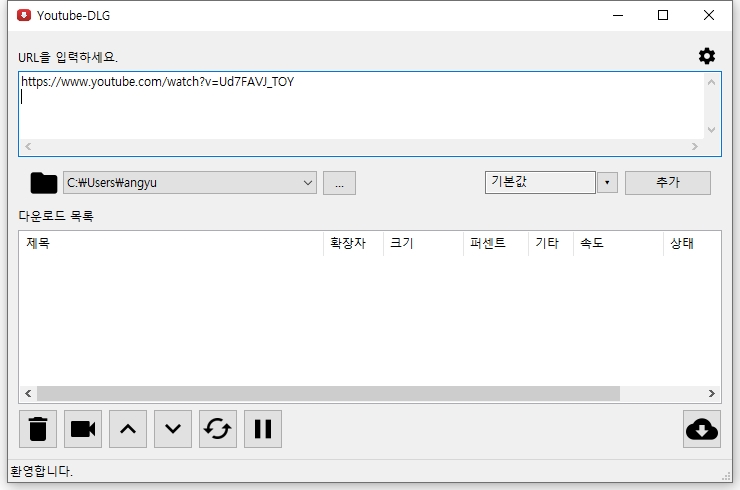Viewport: 740px width, 490px height.
Task: Click the URL box scroll left arrow
Action: 28,147
